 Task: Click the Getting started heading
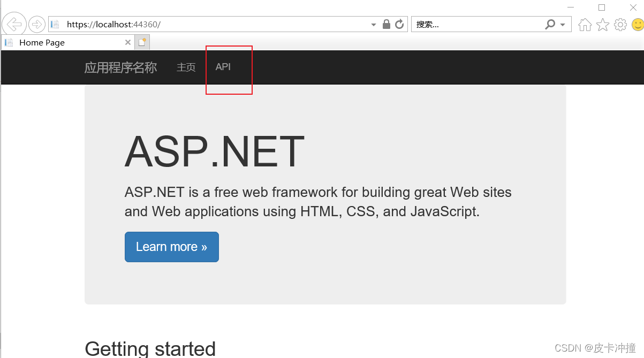click(150, 349)
